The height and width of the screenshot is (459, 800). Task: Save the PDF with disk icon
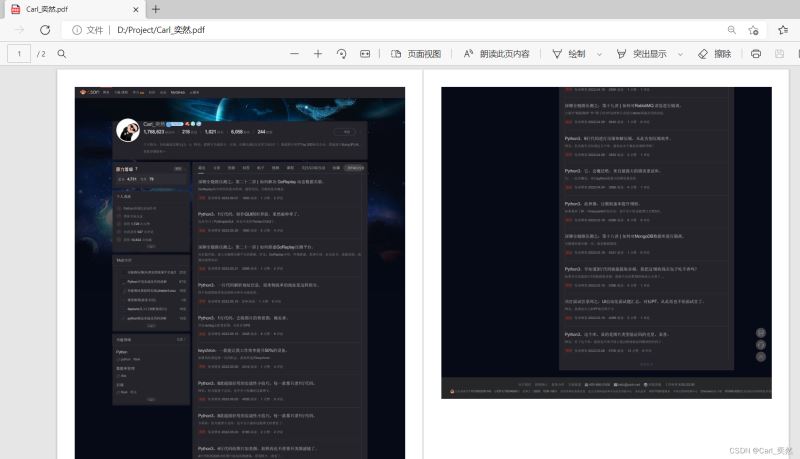point(779,54)
